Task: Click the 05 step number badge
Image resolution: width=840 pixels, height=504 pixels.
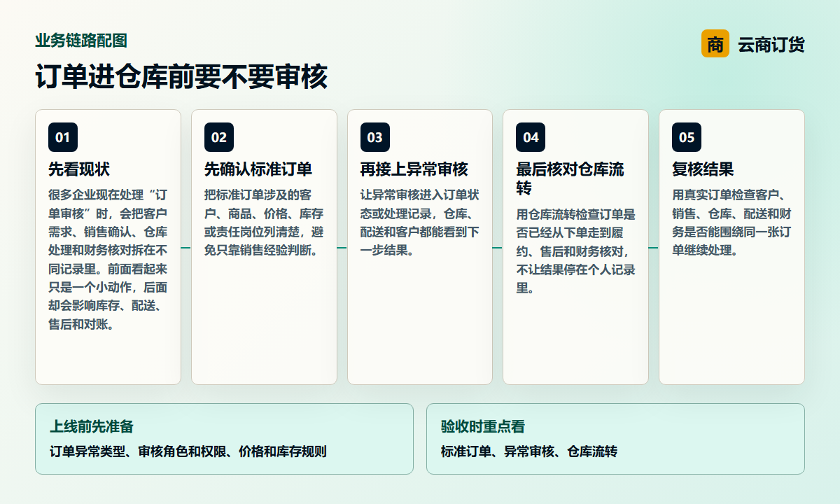Action: pos(687,137)
